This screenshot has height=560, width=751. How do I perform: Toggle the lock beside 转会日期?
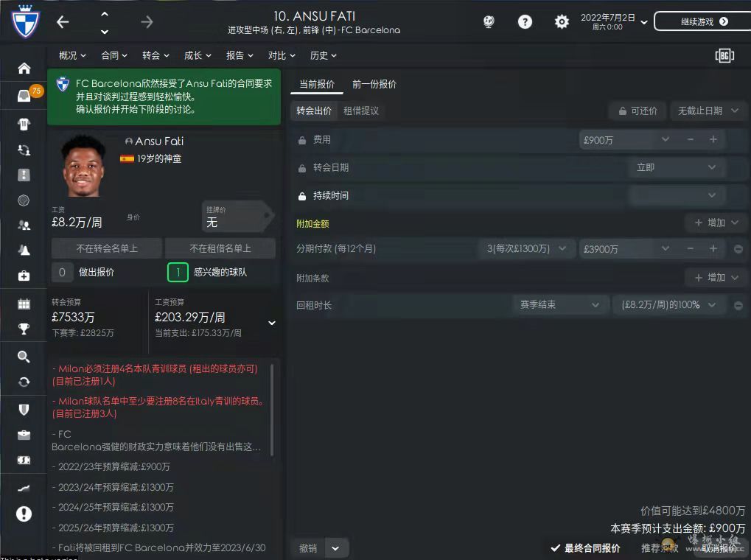pyautogui.click(x=302, y=168)
